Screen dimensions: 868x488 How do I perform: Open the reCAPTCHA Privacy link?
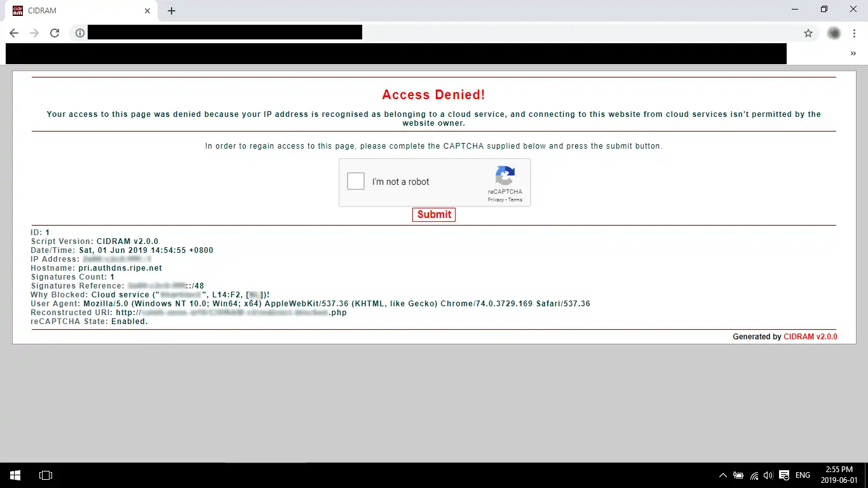pyautogui.click(x=496, y=200)
